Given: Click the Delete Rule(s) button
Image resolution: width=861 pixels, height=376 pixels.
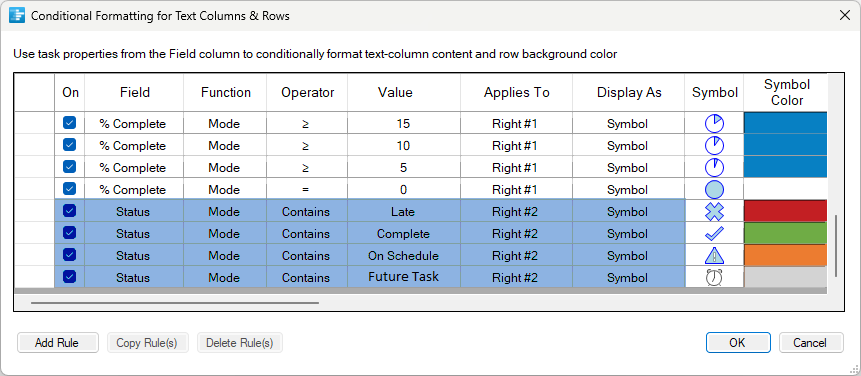Looking at the screenshot, I should click(239, 343).
